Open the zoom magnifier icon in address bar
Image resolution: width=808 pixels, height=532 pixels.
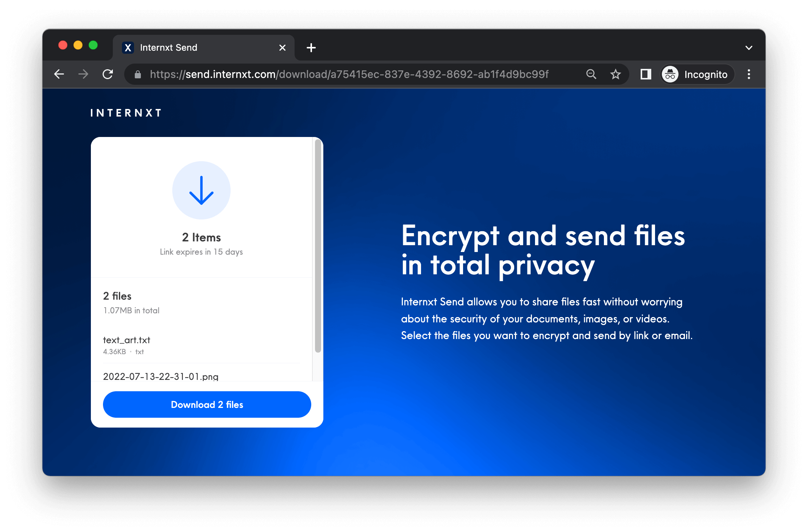591,74
